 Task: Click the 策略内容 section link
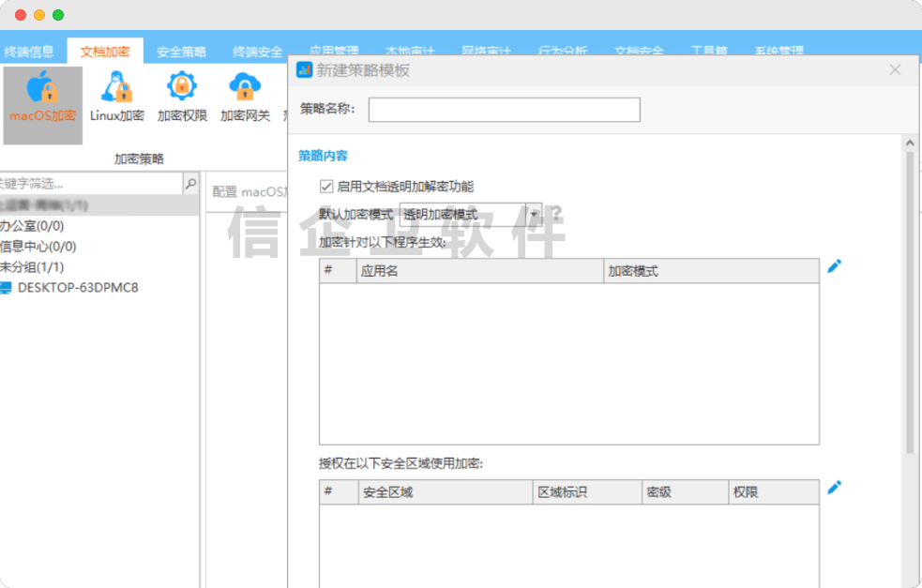(x=323, y=155)
